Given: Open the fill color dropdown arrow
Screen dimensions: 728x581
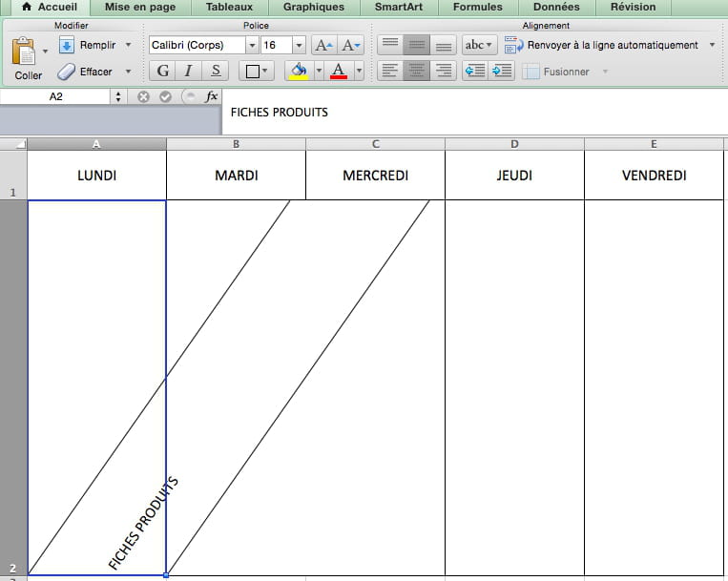Looking at the screenshot, I should (319, 71).
